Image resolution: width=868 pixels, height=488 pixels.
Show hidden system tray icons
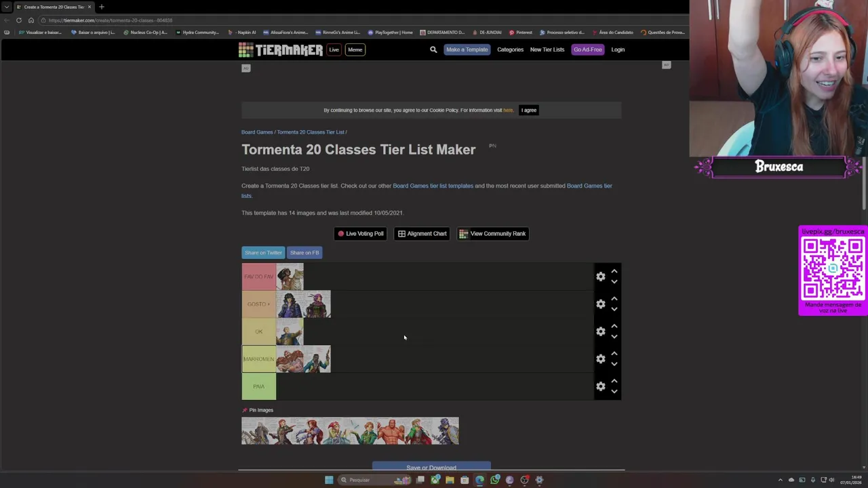780,480
